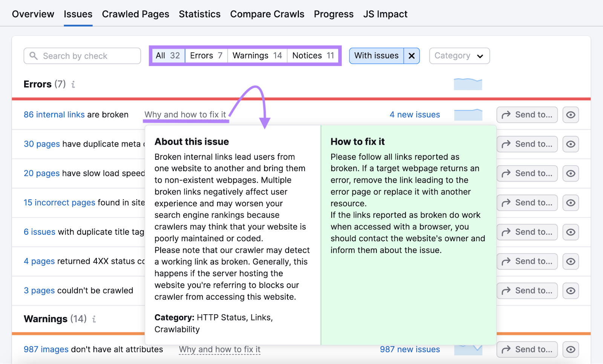The width and height of the screenshot is (603, 364).
Task: Filter by Errors 7
Action: pyautogui.click(x=206, y=56)
